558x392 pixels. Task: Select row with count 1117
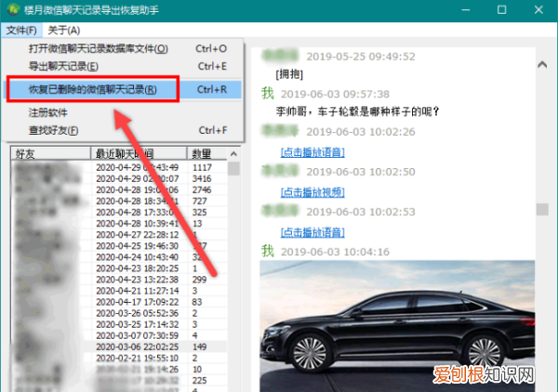tap(119, 167)
